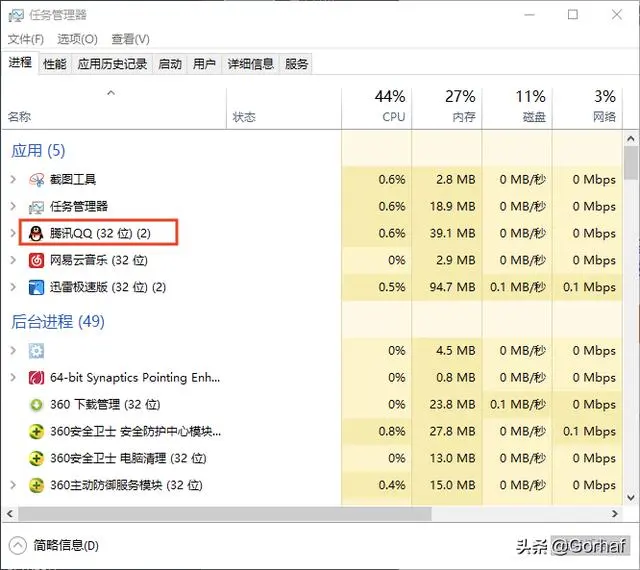Image resolution: width=640 pixels, height=570 pixels.
Task: Click the 360安全卫士 安全防护中心 icon
Action: (x=36, y=432)
